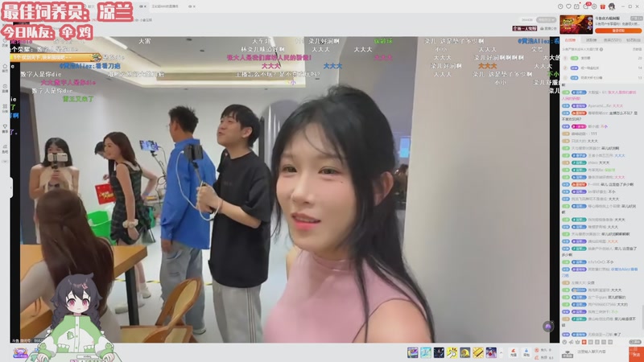The width and height of the screenshot is (644, 362).
Task: Switch to the third chat panel tab
Action: tap(613, 40)
